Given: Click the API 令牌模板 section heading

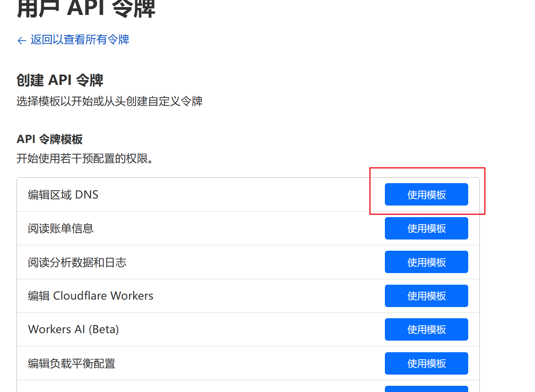Looking at the screenshot, I should point(49,139).
